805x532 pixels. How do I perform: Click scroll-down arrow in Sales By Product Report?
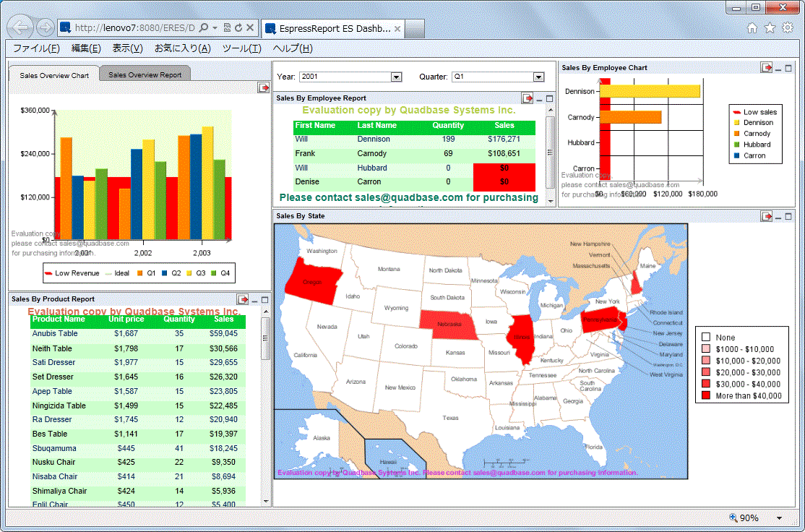265,501
